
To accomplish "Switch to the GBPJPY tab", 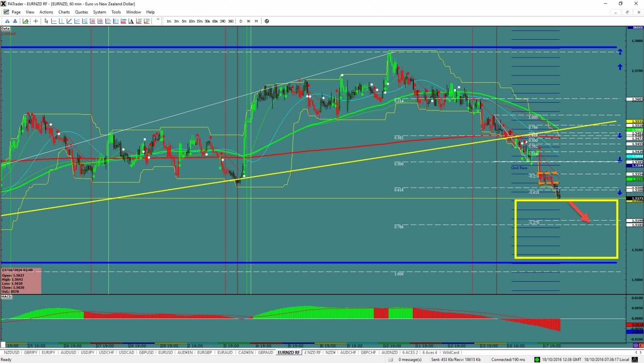I will pos(31,352).
